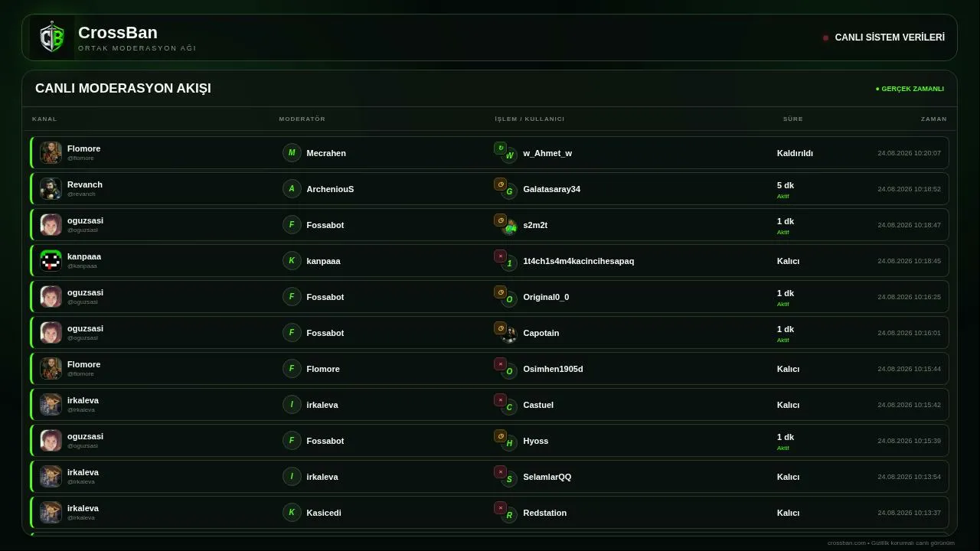The height and width of the screenshot is (551, 980).
Task: Click the ArcheniouS moderator A badge
Action: coord(292,188)
